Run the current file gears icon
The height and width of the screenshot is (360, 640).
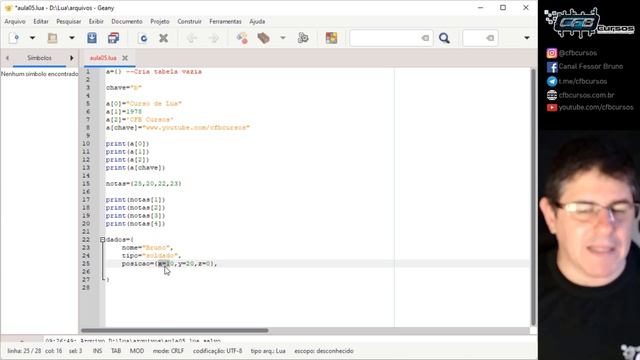tap(303, 38)
